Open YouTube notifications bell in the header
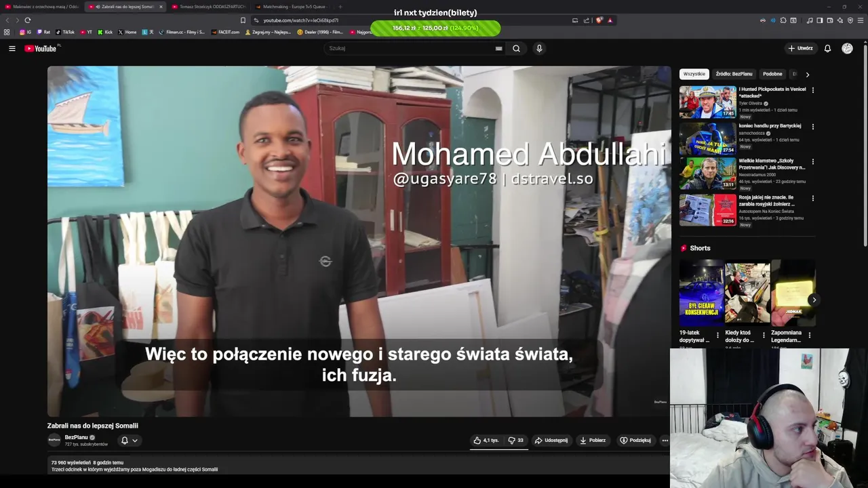Image resolution: width=868 pixels, height=488 pixels. 827,48
